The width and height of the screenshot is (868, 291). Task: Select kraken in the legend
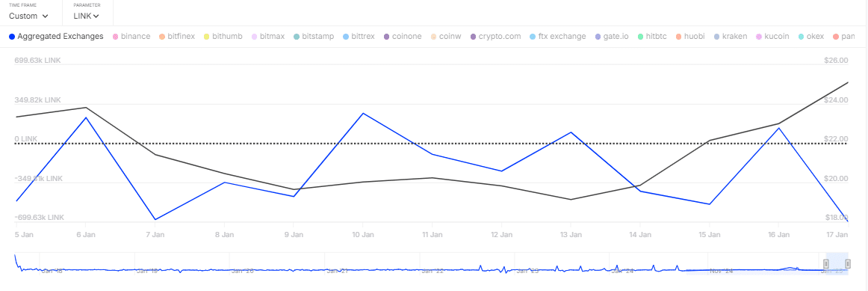[730, 37]
